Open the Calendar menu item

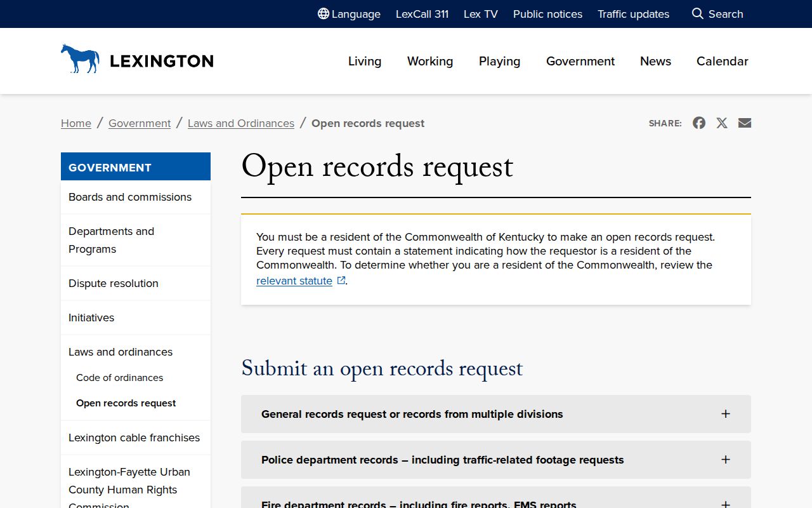(x=723, y=62)
